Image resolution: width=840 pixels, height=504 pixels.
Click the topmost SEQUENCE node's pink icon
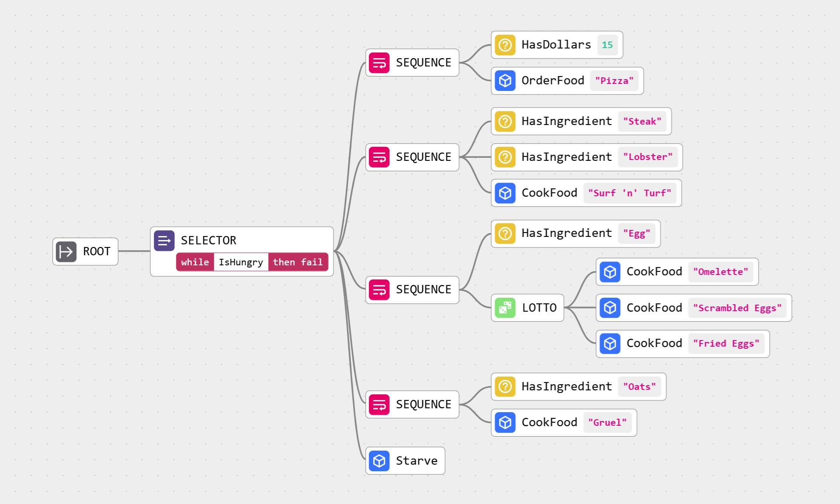pos(379,63)
